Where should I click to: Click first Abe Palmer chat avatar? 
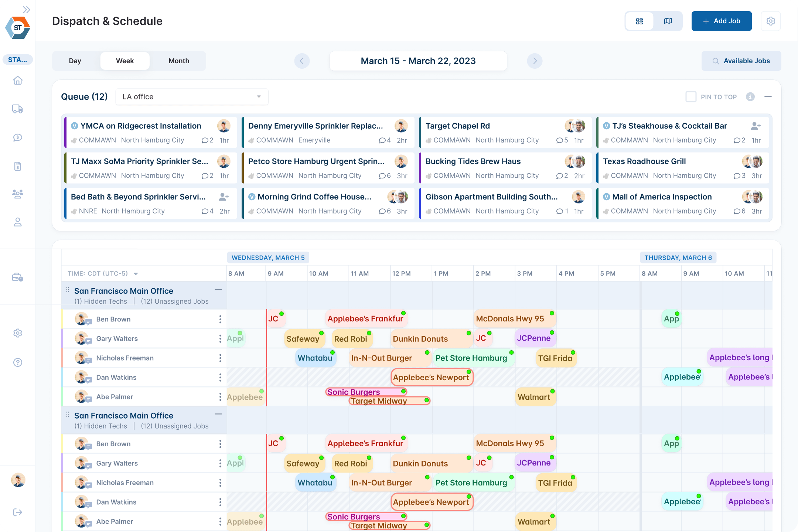83,397
